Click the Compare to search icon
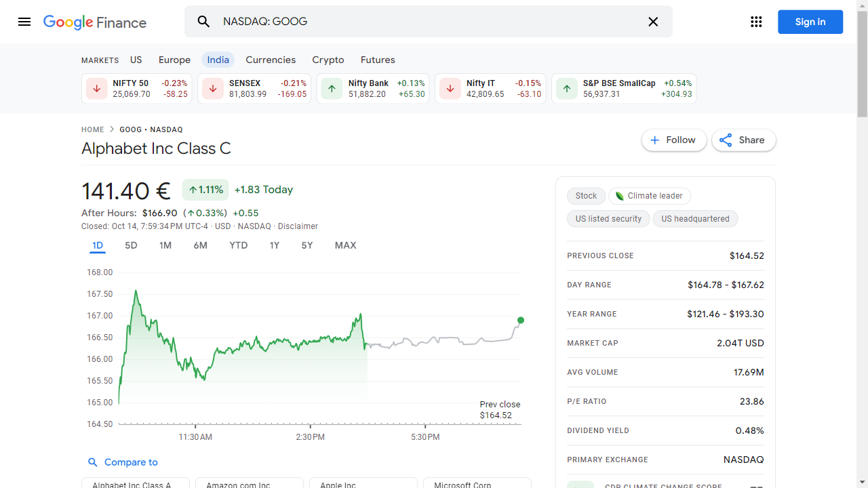 [x=93, y=462]
